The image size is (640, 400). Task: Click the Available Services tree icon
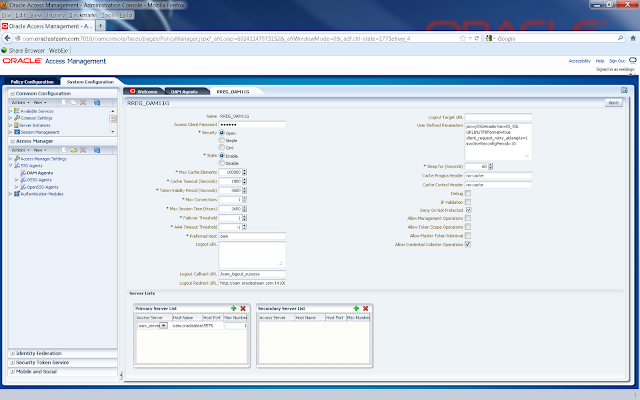pyautogui.click(x=17, y=111)
